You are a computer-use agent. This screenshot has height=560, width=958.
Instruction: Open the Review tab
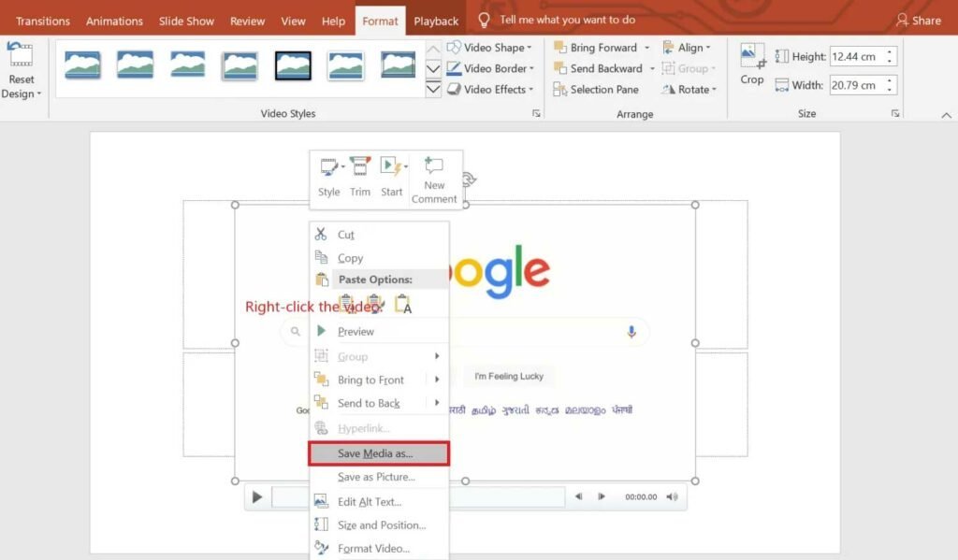point(247,21)
